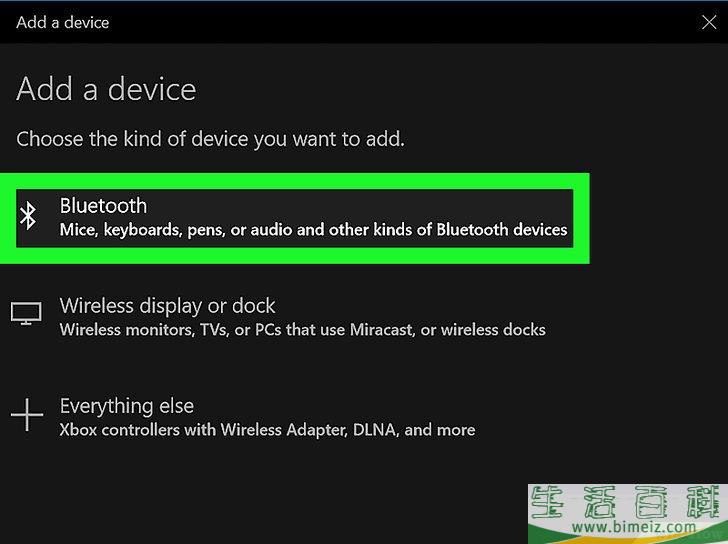This screenshot has height=544, width=728.
Task: Click 'Choose the kind of device' instruction text
Action: point(210,139)
